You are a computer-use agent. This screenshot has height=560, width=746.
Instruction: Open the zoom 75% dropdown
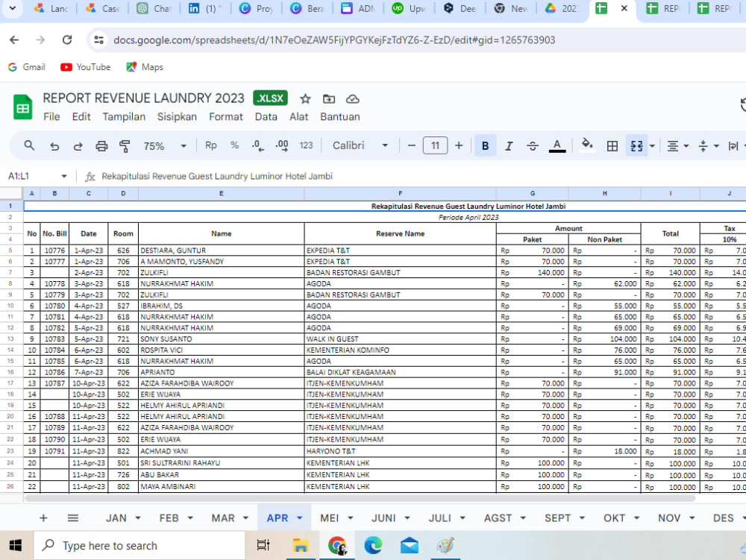[165, 146]
